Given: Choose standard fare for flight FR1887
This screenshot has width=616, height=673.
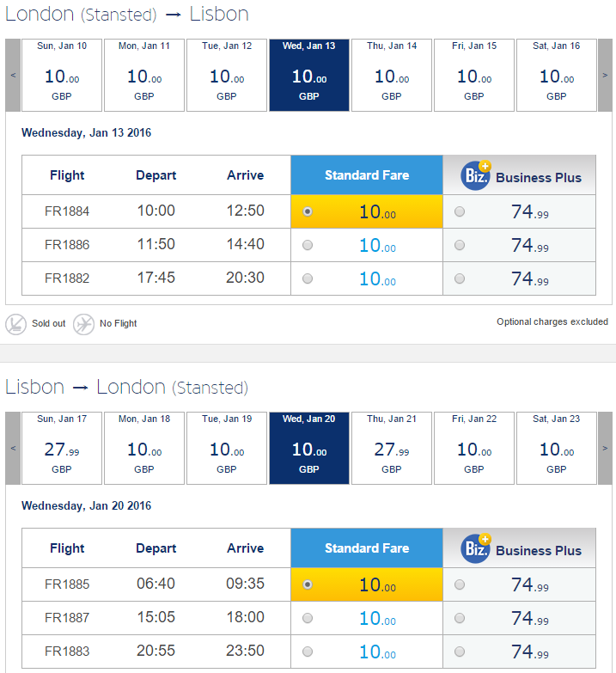Looking at the screenshot, I should pos(308,618).
